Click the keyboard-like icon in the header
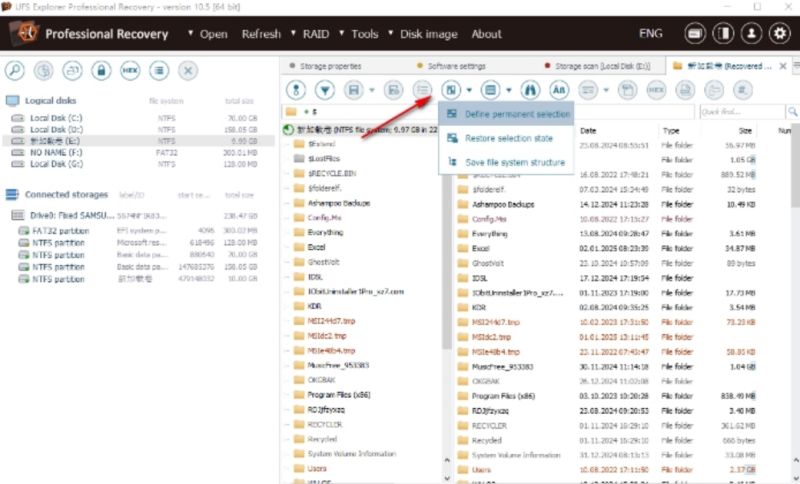Screen dimensions: 800x484 click(x=695, y=34)
